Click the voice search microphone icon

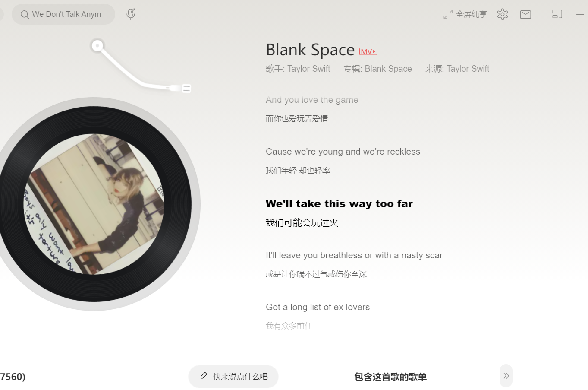point(131,14)
